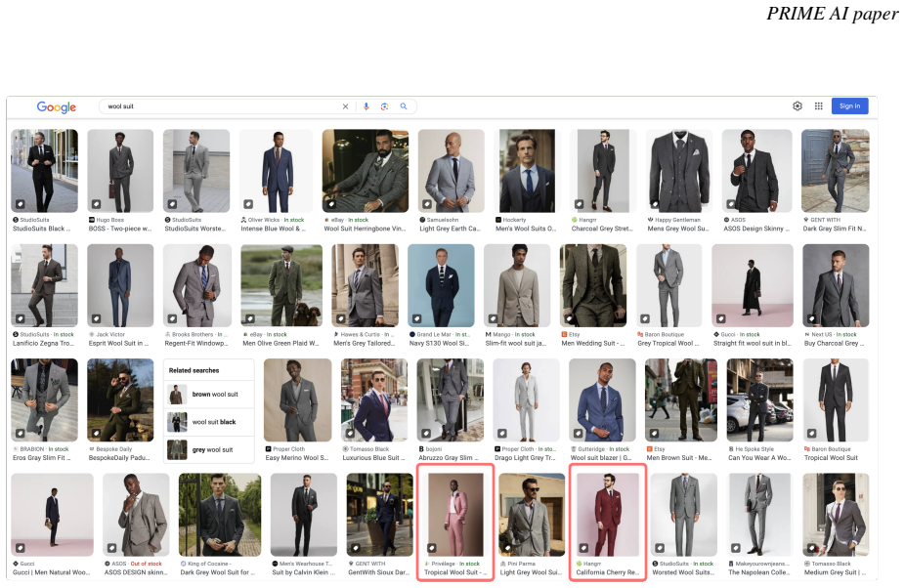This screenshot has width=905, height=588.
Task: Open search by image lens icon
Action: (x=384, y=106)
